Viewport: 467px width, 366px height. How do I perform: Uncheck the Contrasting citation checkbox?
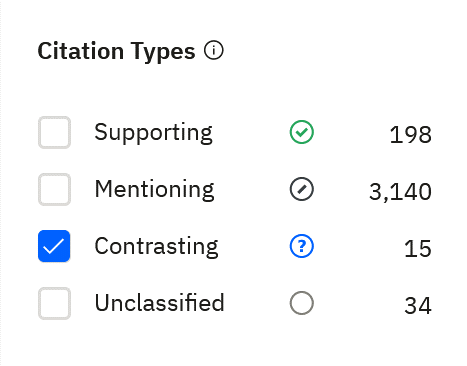[54, 246]
